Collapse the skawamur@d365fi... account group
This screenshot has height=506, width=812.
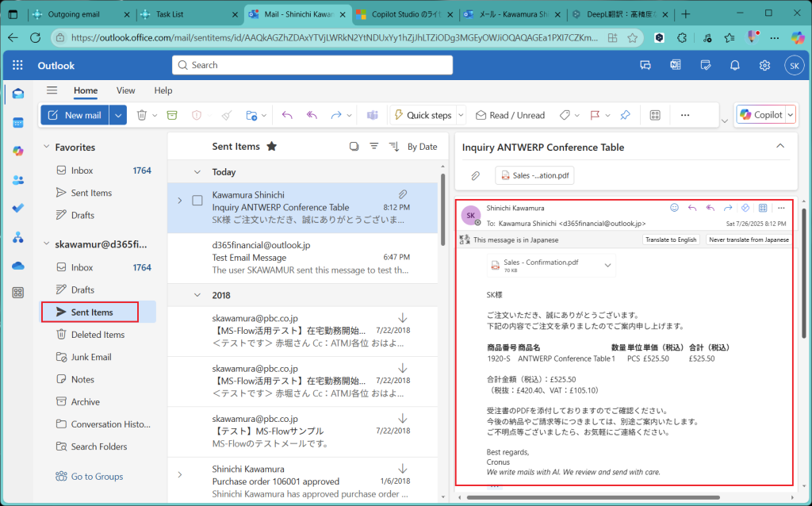click(47, 243)
